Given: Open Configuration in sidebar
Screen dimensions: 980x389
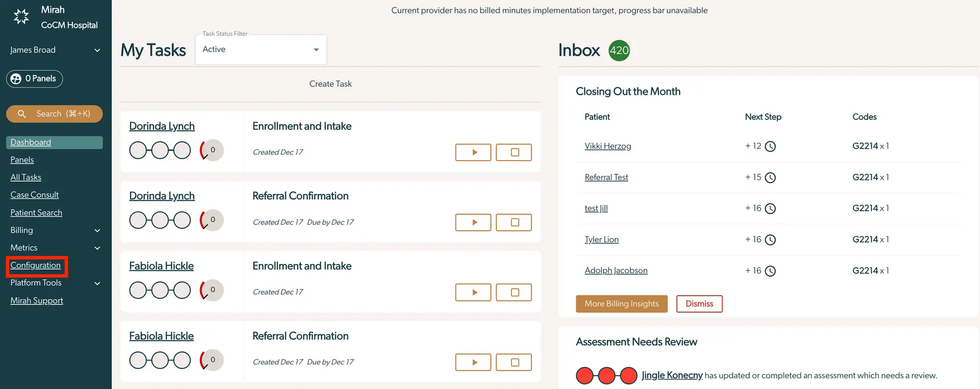Looking at the screenshot, I should pyautogui.click(x=36, y=265).
